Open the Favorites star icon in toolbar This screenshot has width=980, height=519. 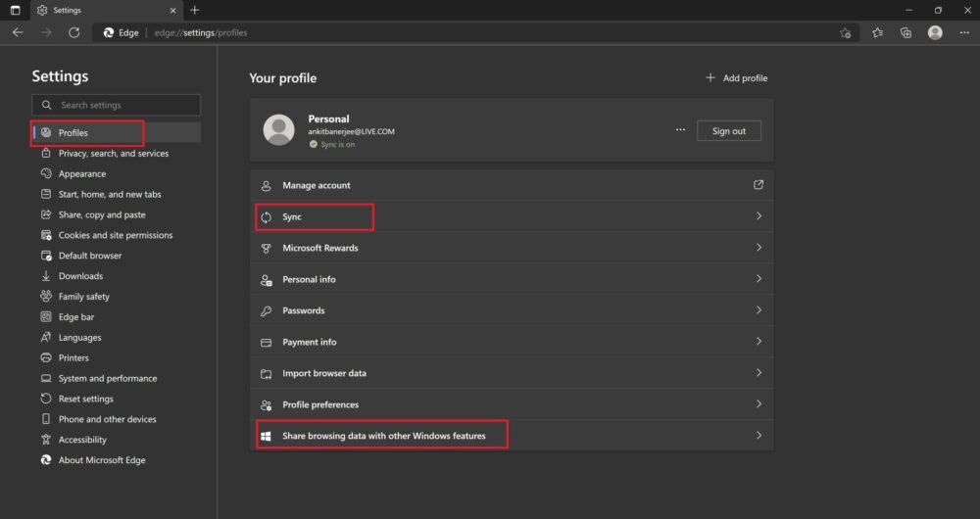pyautogui.click(x=877, y=32)
